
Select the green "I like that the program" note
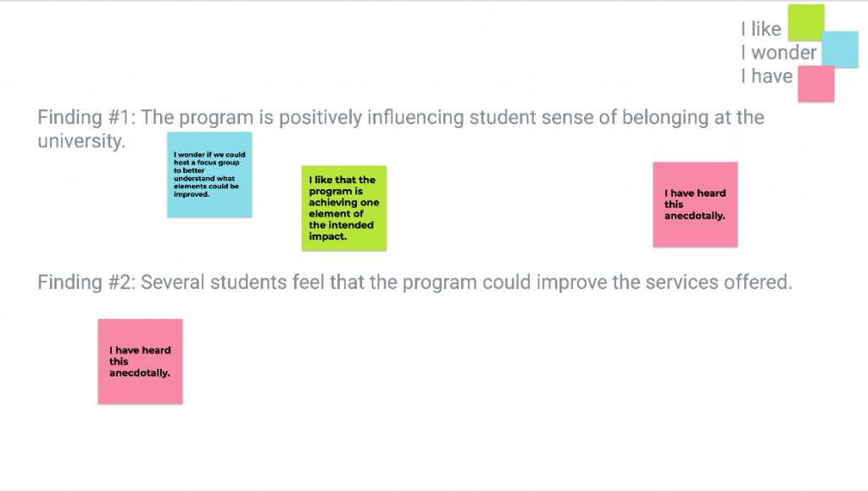[344, 208]
